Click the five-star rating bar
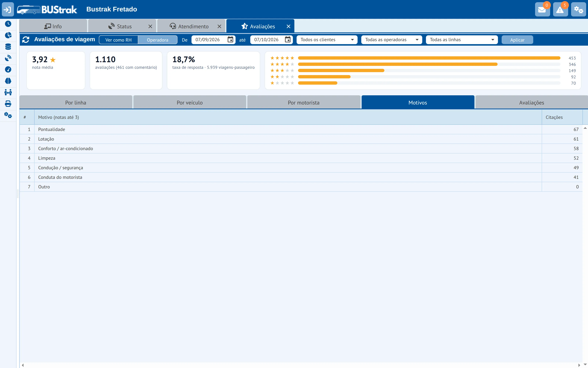The width and height of the screenshot is (588, 368). 429,58
